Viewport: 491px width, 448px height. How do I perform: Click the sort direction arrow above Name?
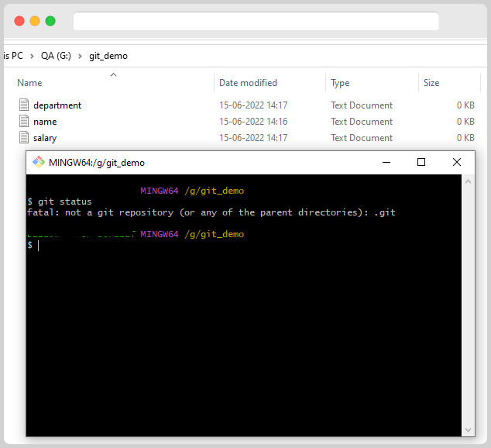tap(114, 74)
